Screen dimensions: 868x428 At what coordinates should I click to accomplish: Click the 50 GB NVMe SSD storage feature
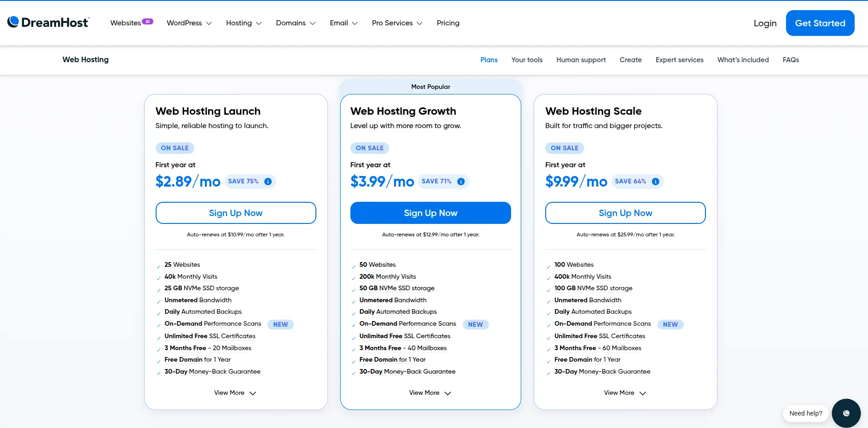[397, 288]
